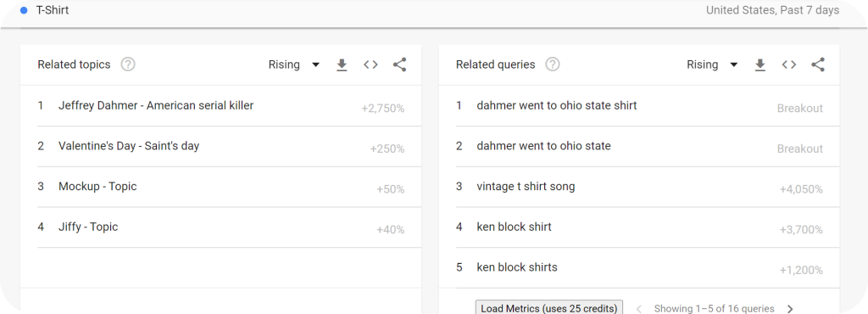Open embed code for Related queries
The image size is (868, 314).
tap(789, 64)
